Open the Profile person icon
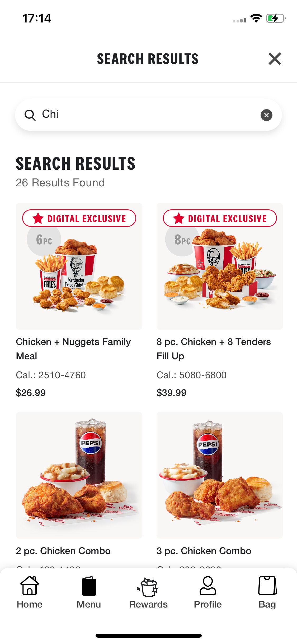The height and width of the screenshot is (644, 297). (x=208, y=586)
